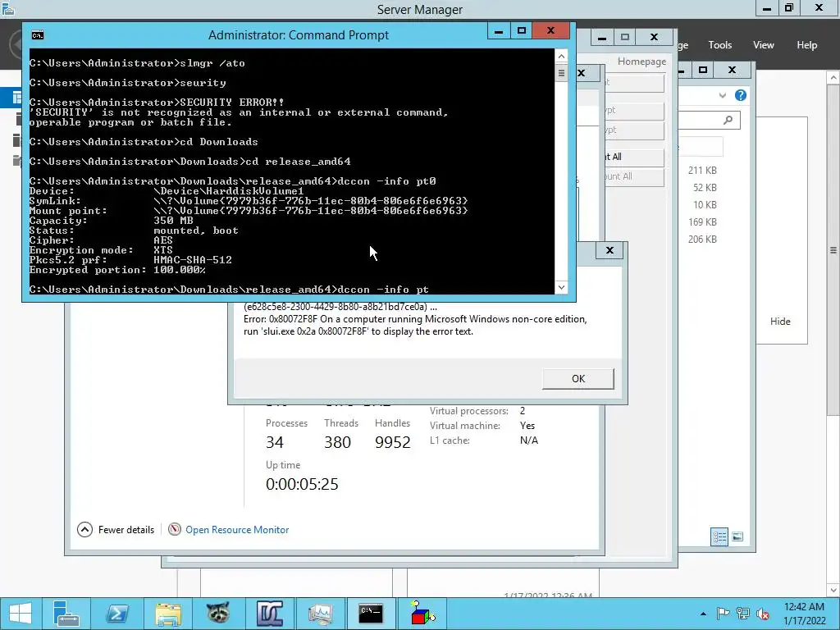Switch File Explorer to large icons view
This screenshot has height=630, width=840.
[737, 536]
